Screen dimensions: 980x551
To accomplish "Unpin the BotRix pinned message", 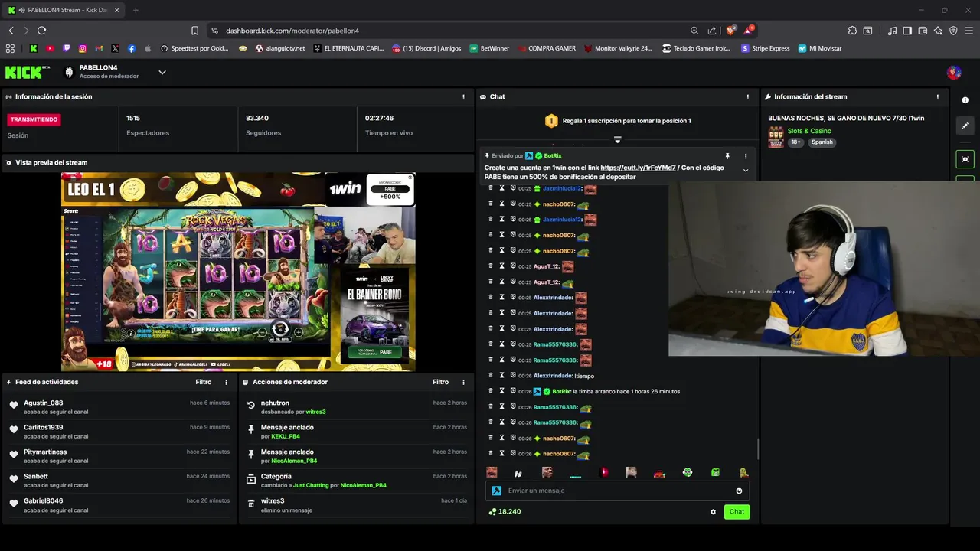I will pos(727,156).
